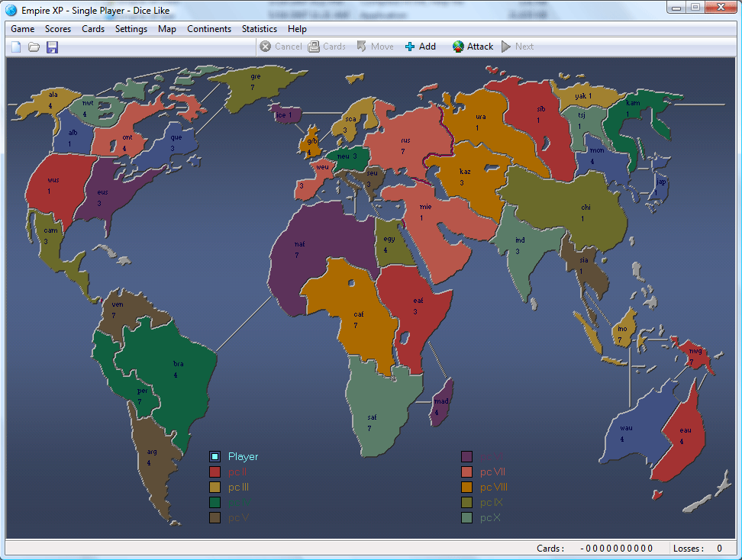Open the Settings menu
This screenshot has width=742, height=560.
pos(131,29)
